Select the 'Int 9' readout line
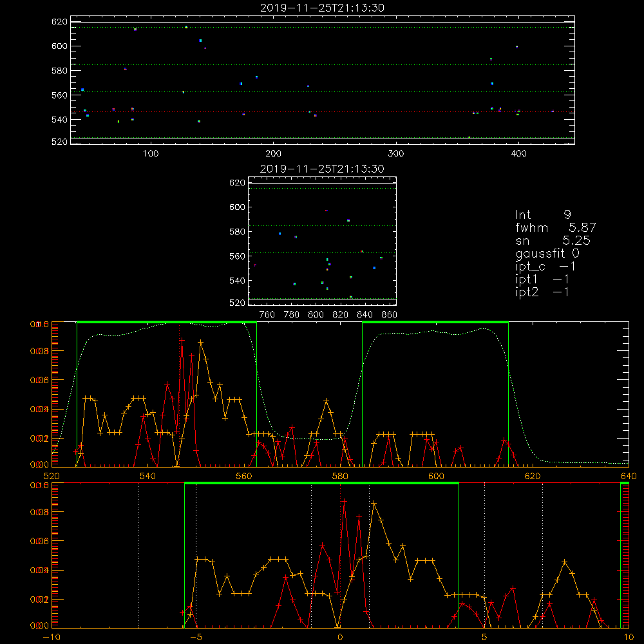 coord(543,215)
